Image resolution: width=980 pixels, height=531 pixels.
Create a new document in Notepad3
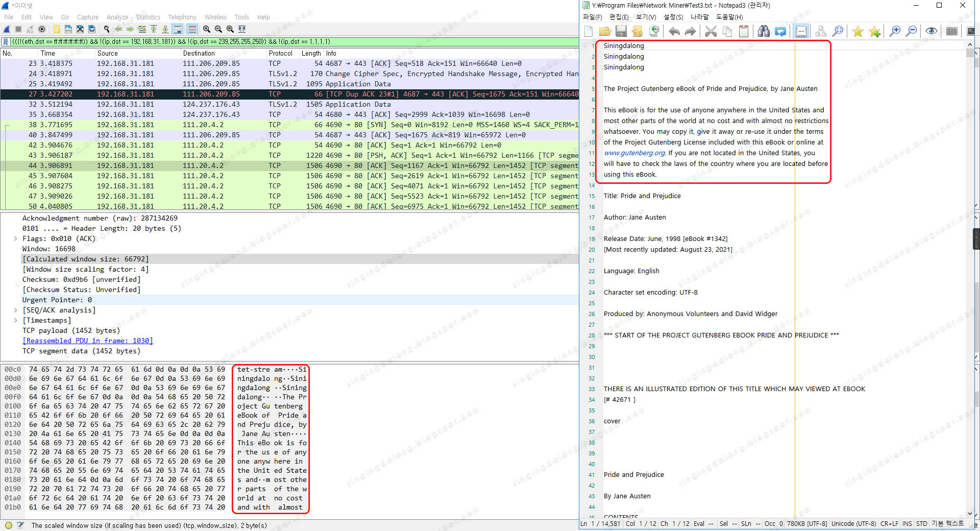[x=589, y=31]
